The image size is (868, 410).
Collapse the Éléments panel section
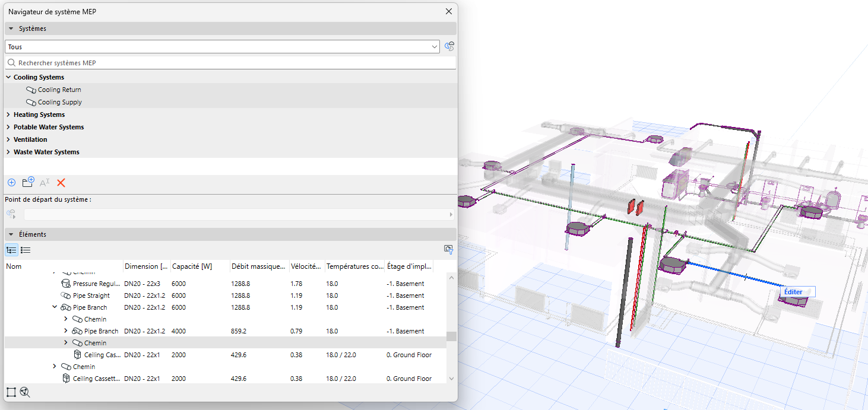[x=11, y=234]
